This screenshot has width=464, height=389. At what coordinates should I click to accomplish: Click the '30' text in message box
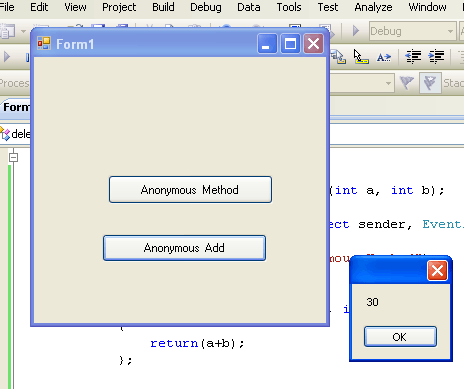tap(372, 302)
